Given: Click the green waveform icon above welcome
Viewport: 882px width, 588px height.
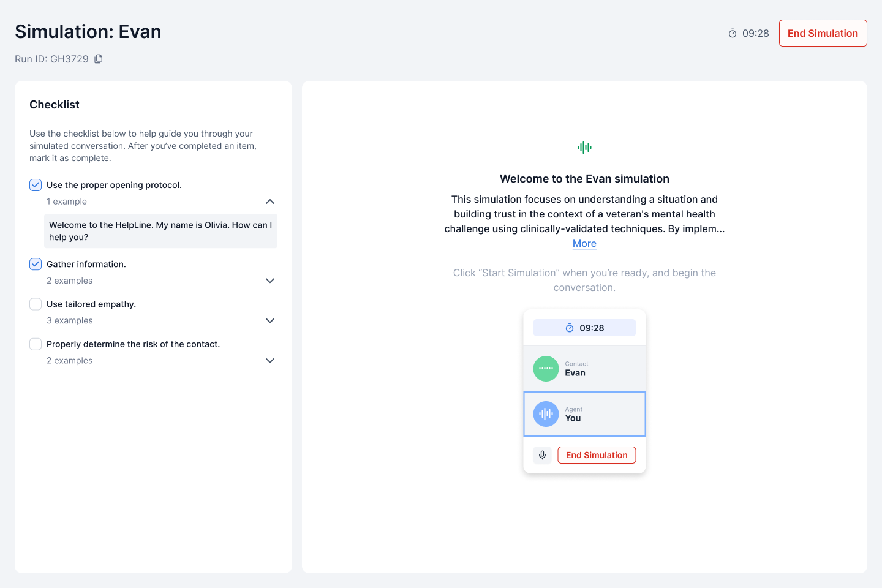Looking at the screenshot, I should point(584,147).
